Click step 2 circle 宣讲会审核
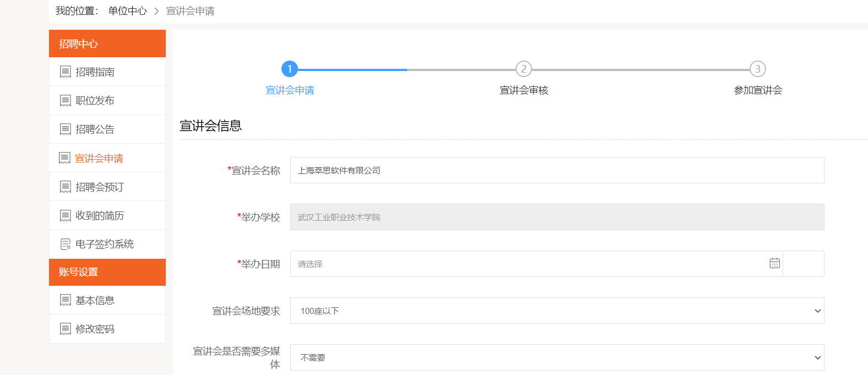Screen dimensions: 868x375 [523, 69]
